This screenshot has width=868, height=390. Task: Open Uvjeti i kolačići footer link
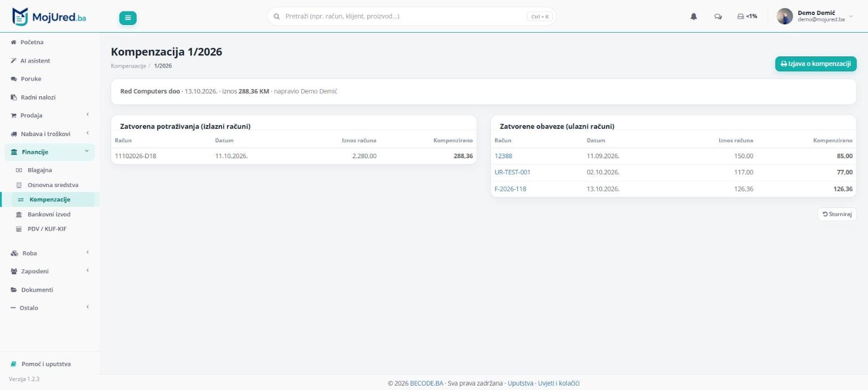559,383
